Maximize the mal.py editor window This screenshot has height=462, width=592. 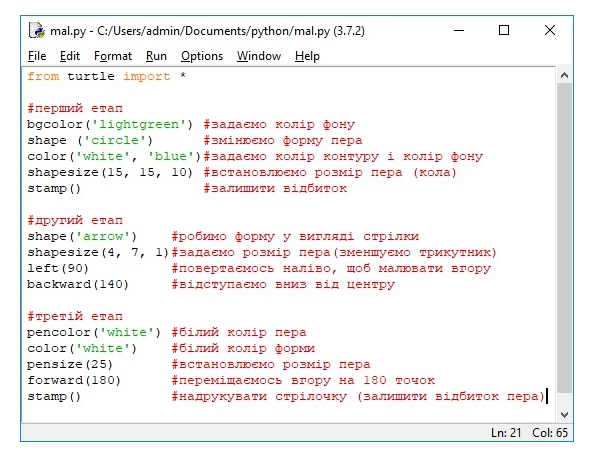point(504,30)
